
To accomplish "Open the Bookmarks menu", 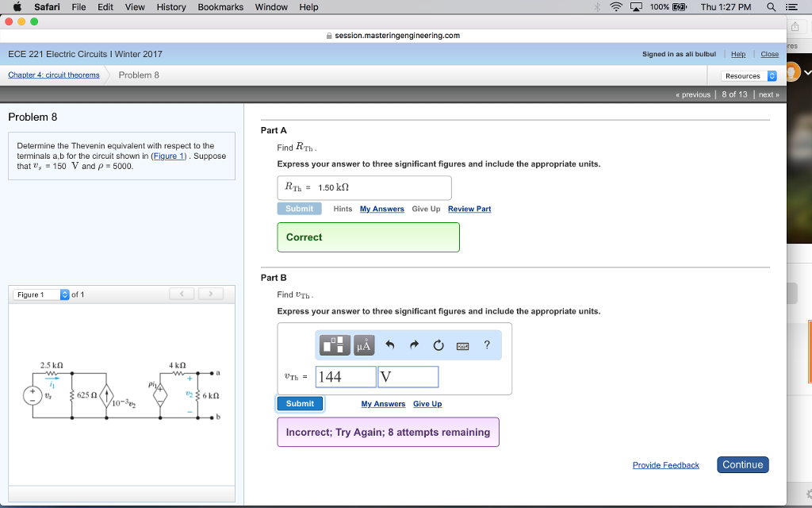I will coord(220,7).
